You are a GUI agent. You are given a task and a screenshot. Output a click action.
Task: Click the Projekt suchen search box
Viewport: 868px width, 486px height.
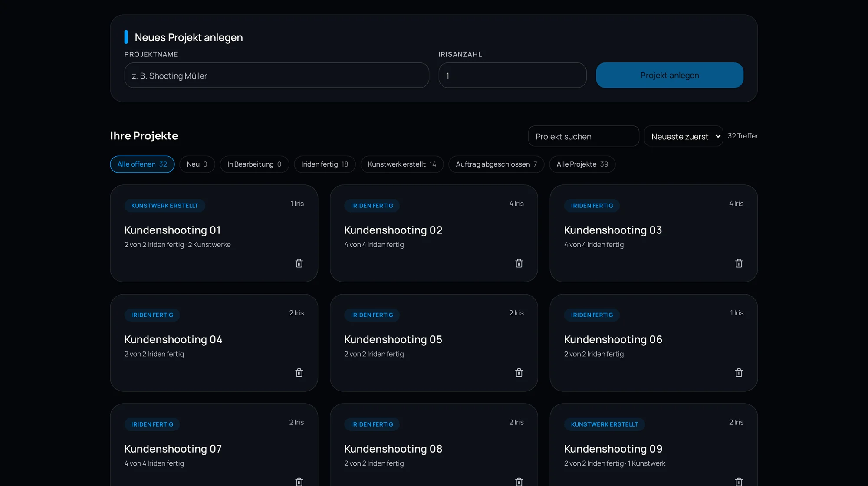[583, 136]
